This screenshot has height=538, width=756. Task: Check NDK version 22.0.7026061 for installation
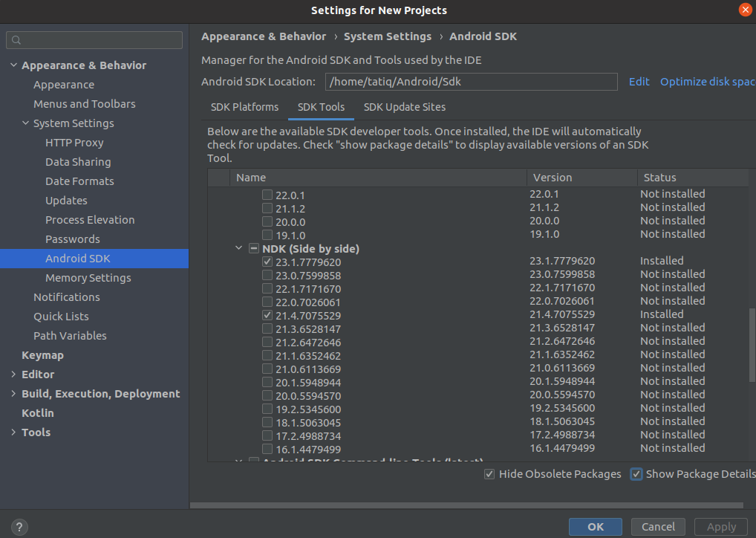(267, 301)
